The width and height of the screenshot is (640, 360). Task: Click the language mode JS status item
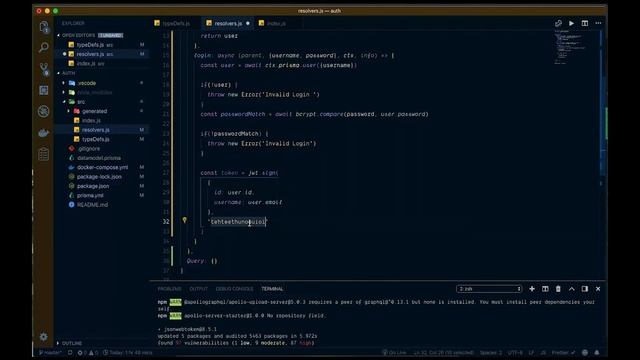[x=543, y=352]
